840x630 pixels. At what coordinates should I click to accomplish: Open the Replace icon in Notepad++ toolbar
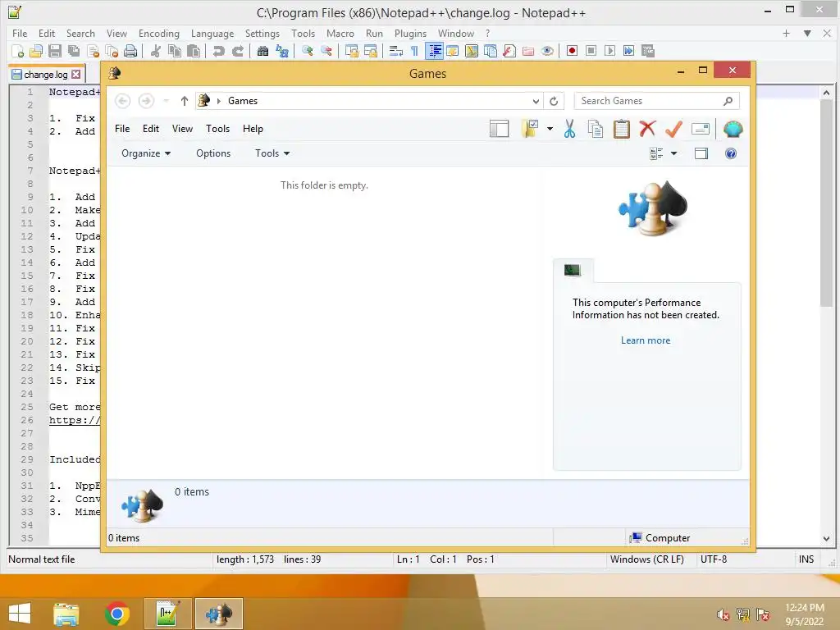click(x=282, y=51)
